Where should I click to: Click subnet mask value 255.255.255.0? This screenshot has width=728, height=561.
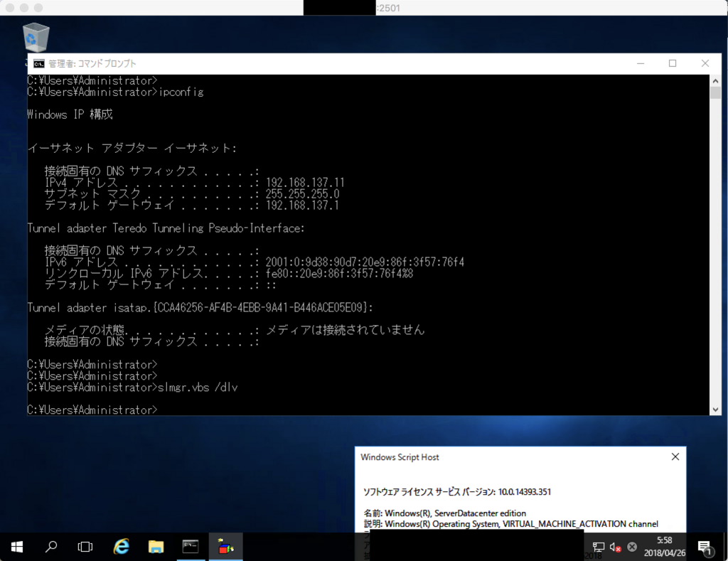[x=302, y=193]
